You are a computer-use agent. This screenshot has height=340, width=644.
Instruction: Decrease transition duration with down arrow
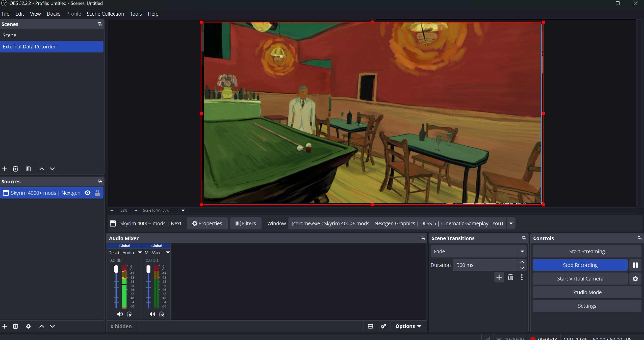(522, 268)
